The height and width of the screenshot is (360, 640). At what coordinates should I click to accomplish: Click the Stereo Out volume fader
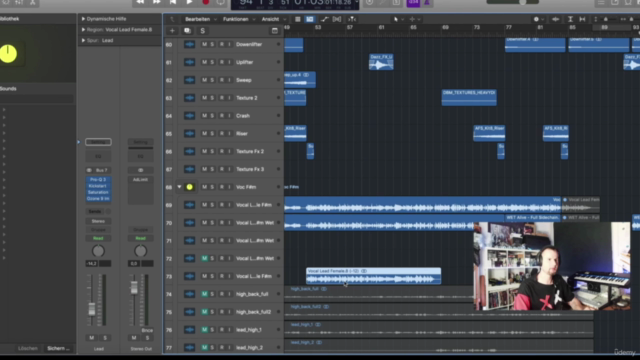pos(134,288)
